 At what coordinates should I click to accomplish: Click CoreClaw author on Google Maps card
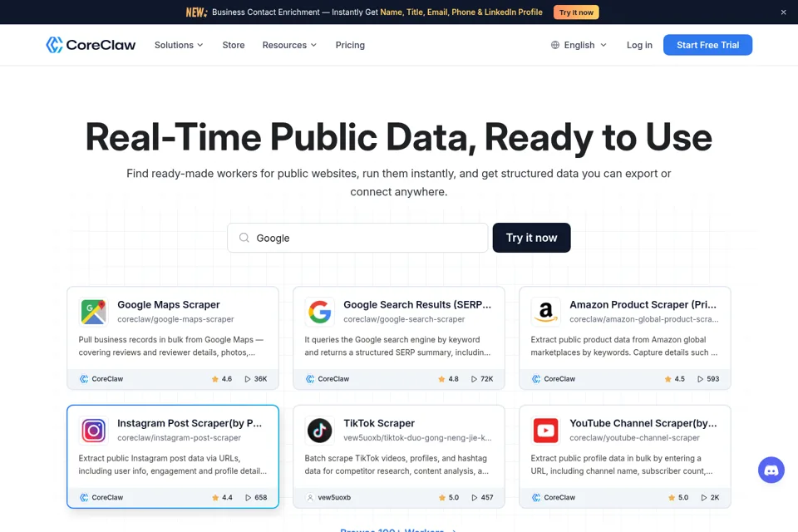pyautogui.click(x=101, y=379)
